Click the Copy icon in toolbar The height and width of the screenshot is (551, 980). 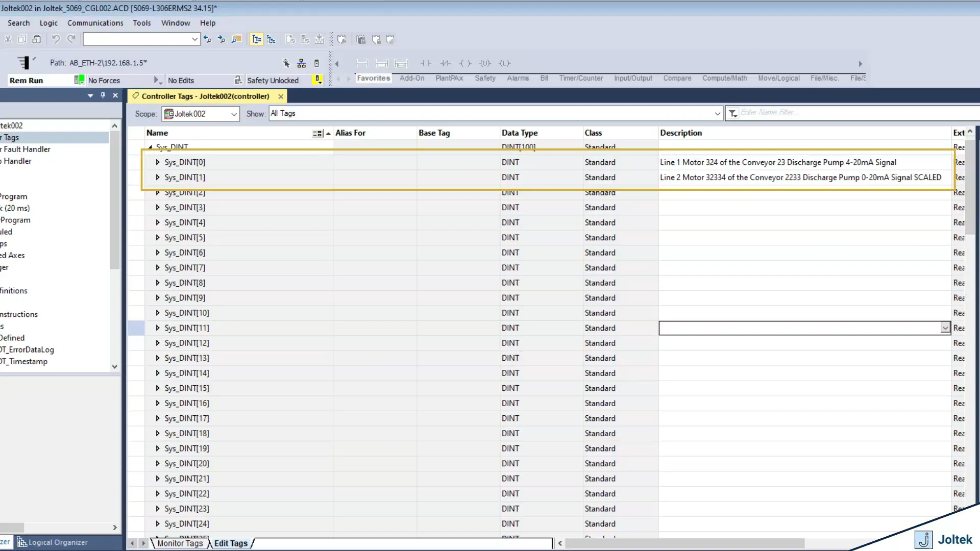tap(22, 39)
